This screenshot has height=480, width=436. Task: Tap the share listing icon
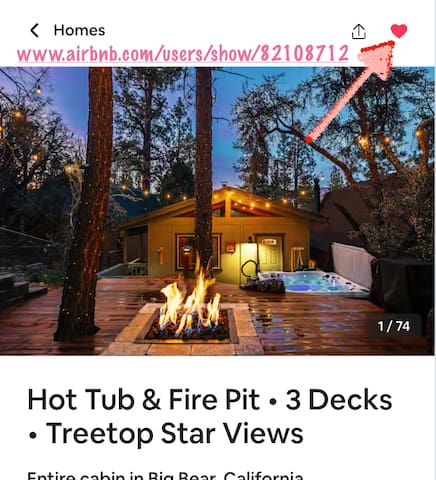click(359, 31)
